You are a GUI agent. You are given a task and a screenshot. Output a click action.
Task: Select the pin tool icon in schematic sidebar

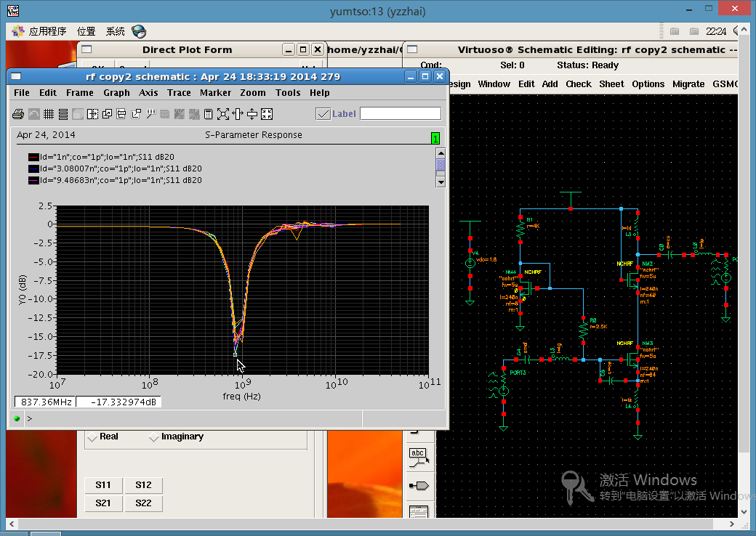click(418, 485)
